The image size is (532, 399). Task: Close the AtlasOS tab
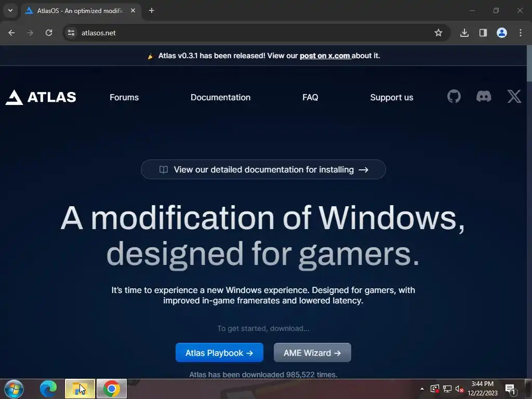click(x=133, y=10)
